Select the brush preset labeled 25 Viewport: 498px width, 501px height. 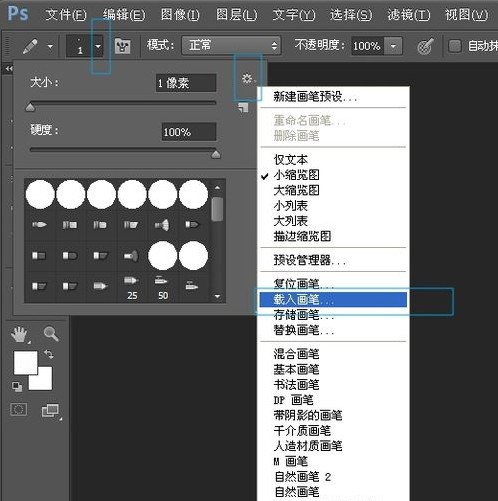pyautogui.click(x=132, y=287)
